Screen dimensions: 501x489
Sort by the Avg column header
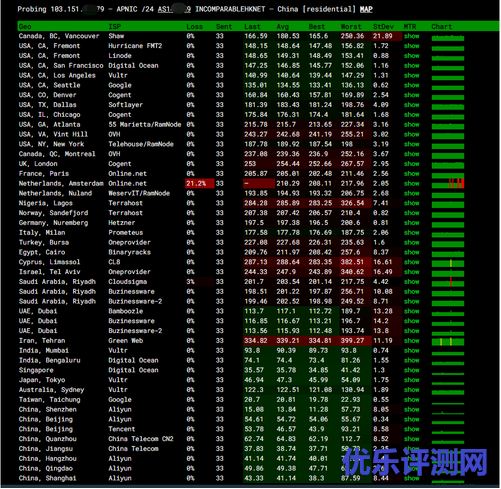click(283, 26)
